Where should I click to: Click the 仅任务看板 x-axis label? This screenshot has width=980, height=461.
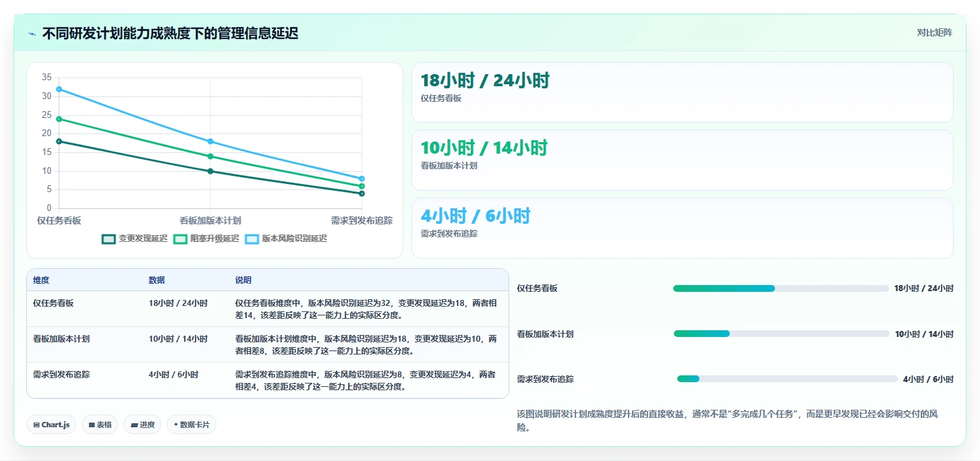point(59,220)
